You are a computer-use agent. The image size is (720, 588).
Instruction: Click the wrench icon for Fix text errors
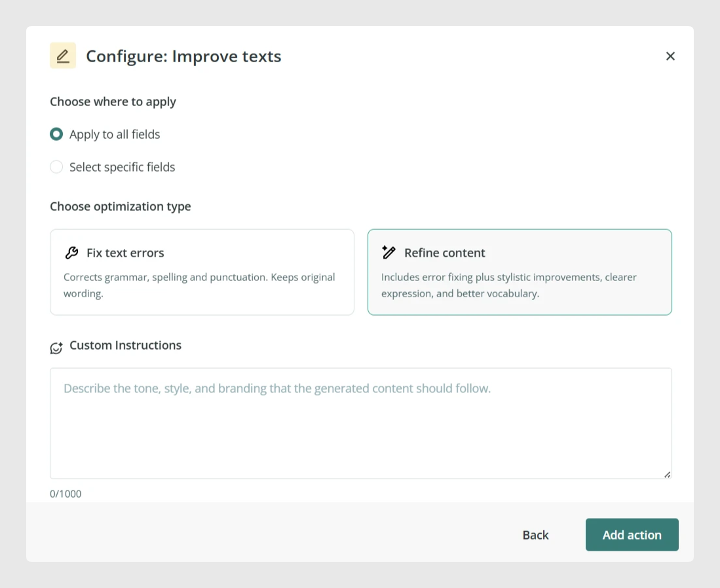tap(71, 253)
